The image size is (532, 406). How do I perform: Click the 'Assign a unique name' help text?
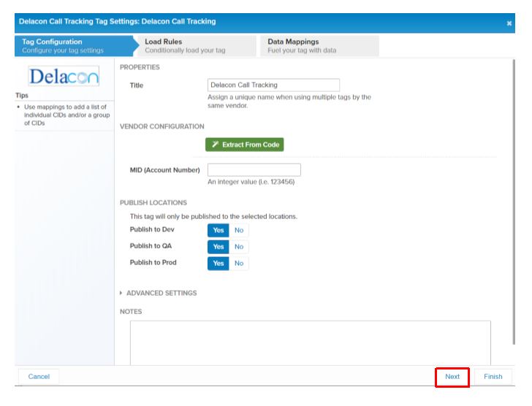pos(289,101)
